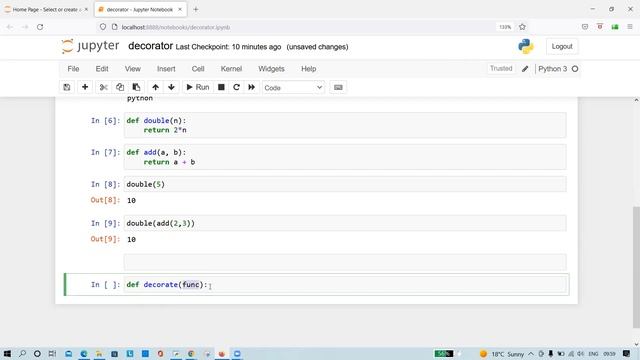Move selected cell down arrow
The width and height of the screenshot is (640, 360).
[171, 87]
